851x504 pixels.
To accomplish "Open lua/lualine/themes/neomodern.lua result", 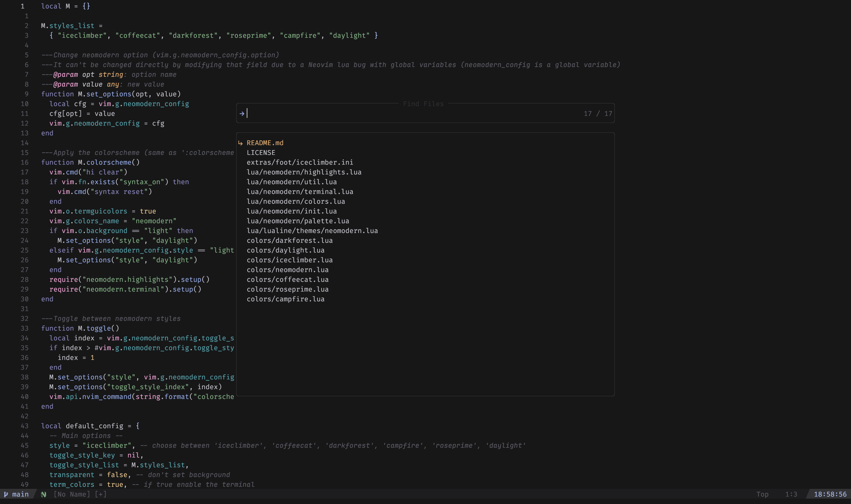I will pos(312,231).
